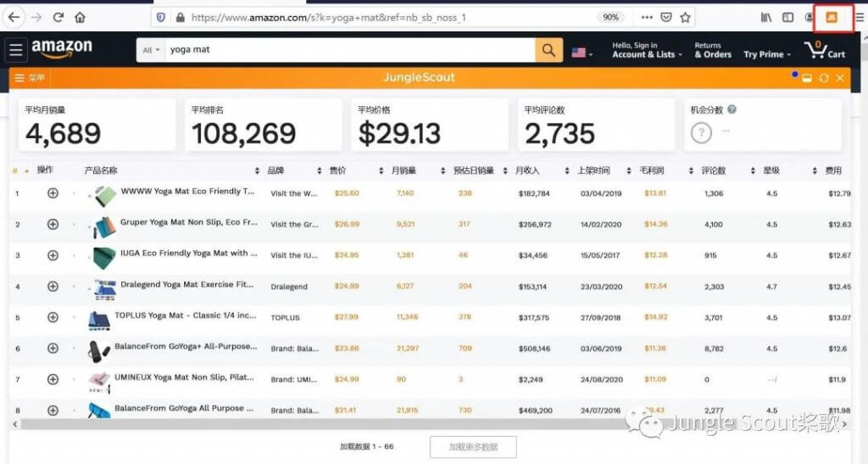Open the IUGA Eco Friendly Yoga Mat title
This screenshot has height=464, width=868.
(189, 253)
